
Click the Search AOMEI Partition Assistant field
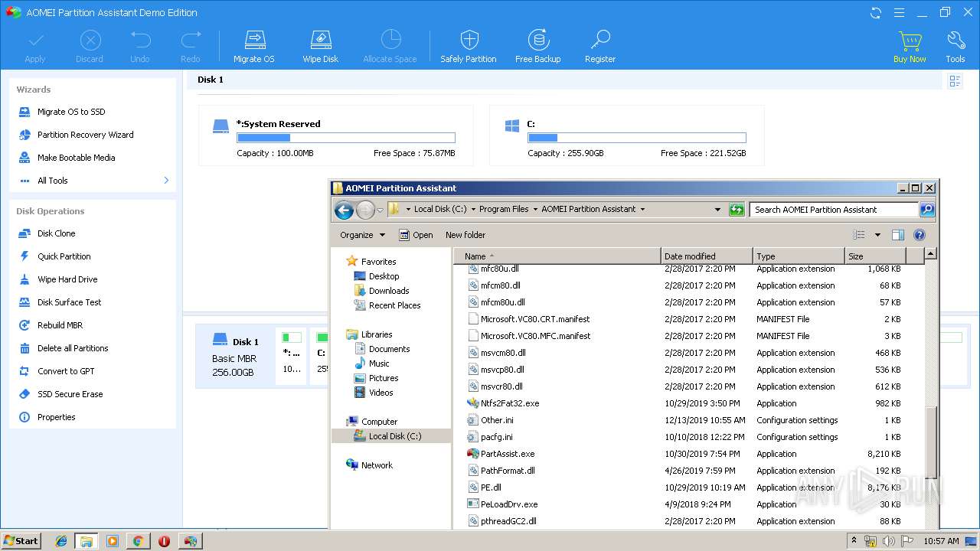point(835,210)
